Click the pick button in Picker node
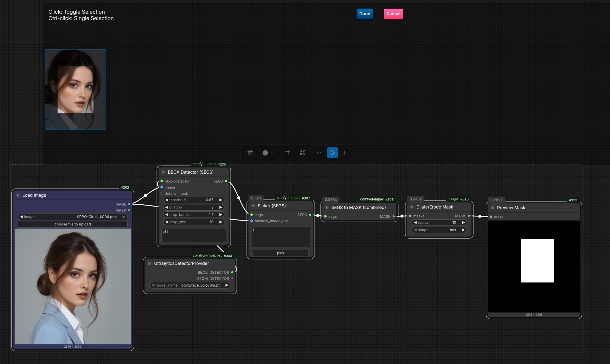 tap(280, 253)
